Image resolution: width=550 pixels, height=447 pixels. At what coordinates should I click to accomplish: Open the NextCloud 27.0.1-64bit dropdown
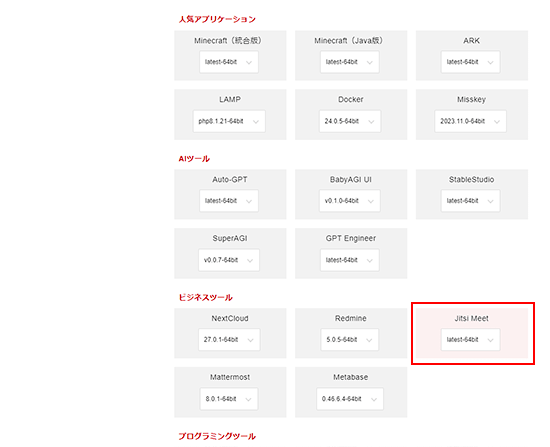coord(229,340)
